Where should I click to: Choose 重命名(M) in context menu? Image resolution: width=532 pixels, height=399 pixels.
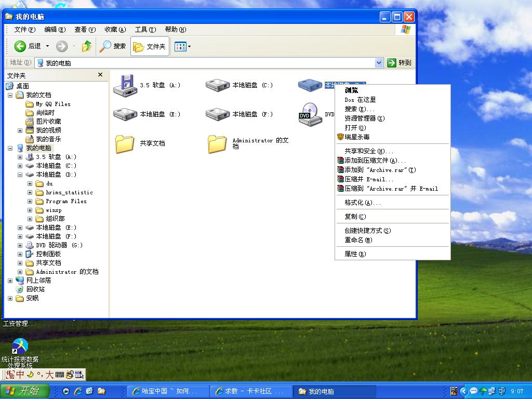coord(393,240)
